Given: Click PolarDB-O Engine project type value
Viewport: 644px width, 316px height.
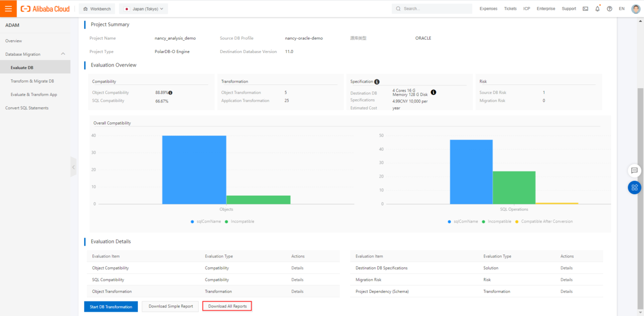Looking at the screenshot, I should (172, 52).
